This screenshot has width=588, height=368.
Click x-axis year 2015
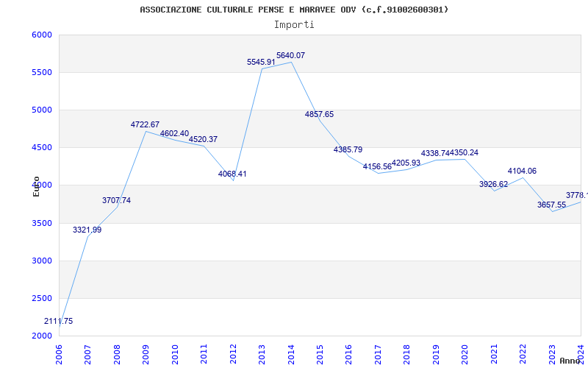point(320,355)
